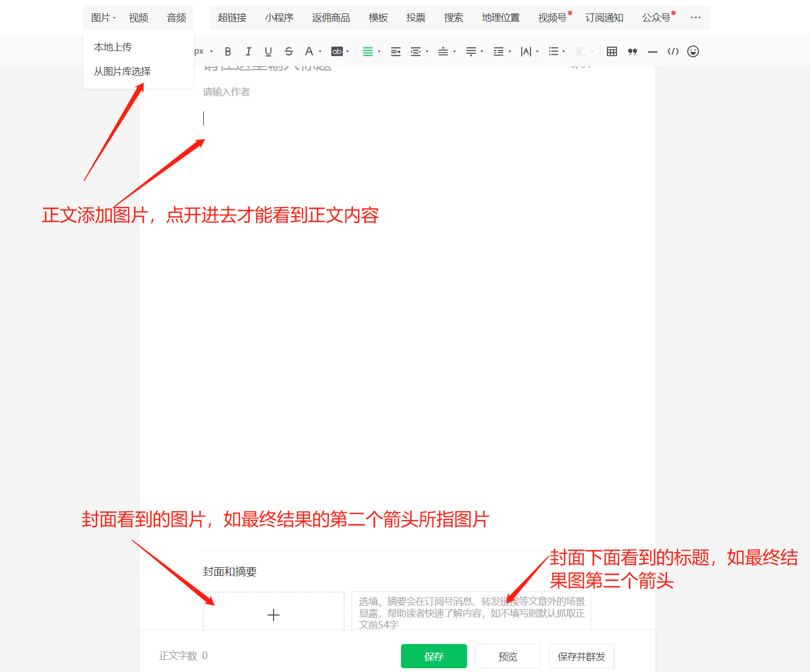Screen dimensions: 810x672
Task: Toggle underline formatting
Action: tap(268, 52)
